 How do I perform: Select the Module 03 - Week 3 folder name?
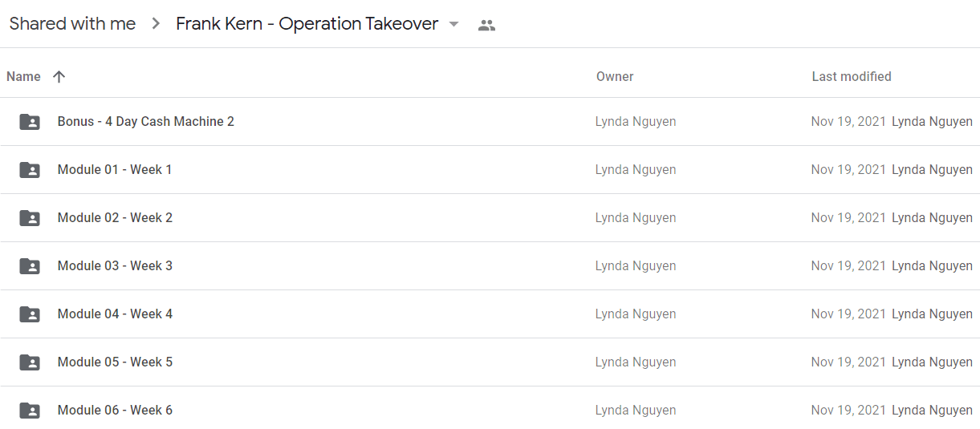[x=115, y=266]
